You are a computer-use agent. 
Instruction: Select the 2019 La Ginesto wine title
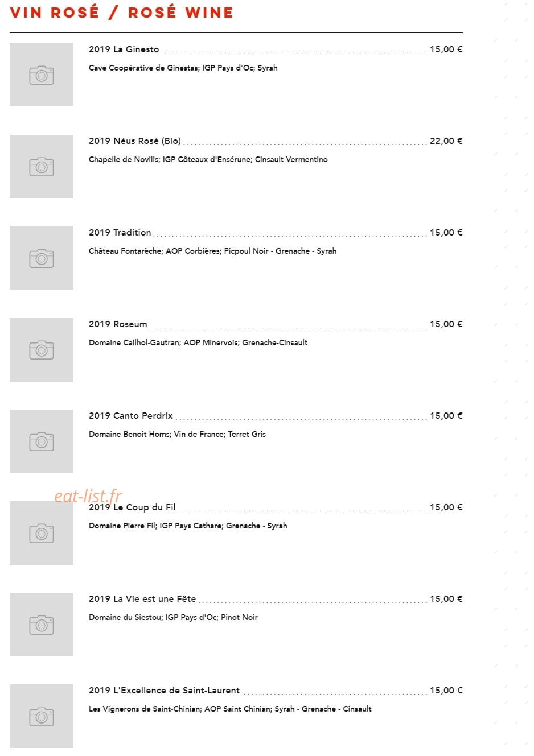124,49
